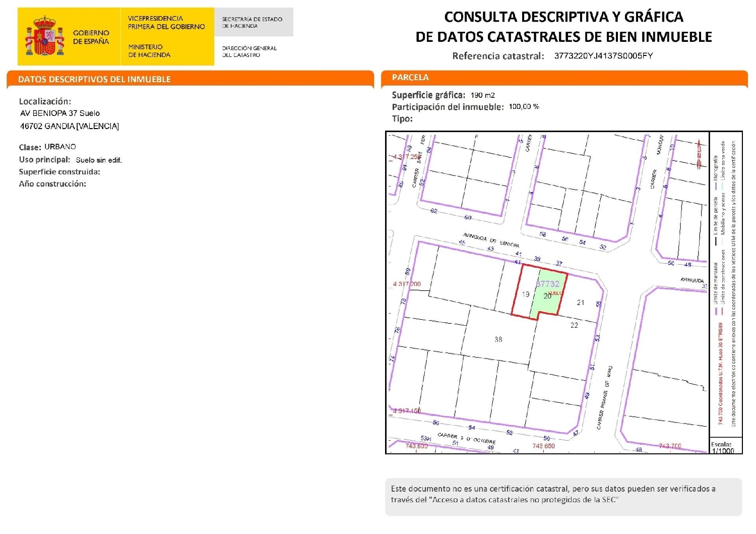Select the 'URBANO' class value
756x534 pixels.
tap(60, 147)
